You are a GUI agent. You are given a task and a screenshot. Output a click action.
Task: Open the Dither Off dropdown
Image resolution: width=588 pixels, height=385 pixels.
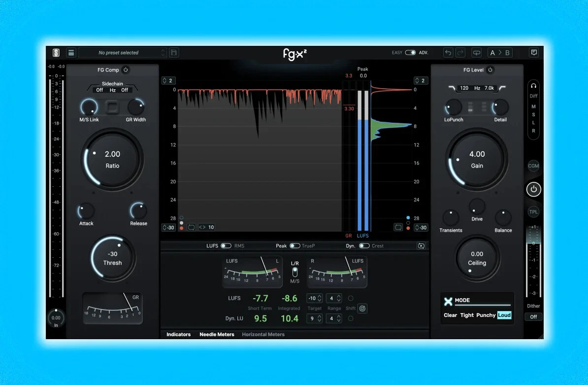534,316
